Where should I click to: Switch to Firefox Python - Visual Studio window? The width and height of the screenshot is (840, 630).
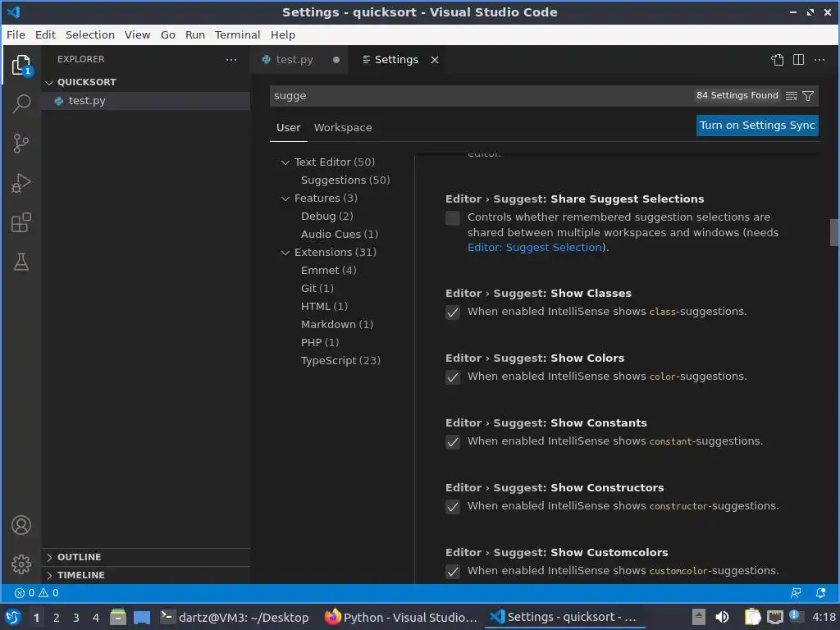click(400, 617)
